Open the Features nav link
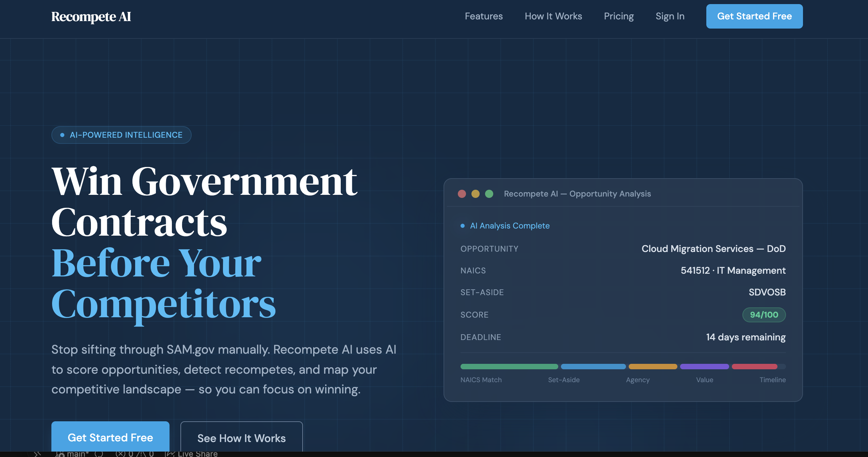The width and height of the screenshot is (868, 457). coord(483,16)
